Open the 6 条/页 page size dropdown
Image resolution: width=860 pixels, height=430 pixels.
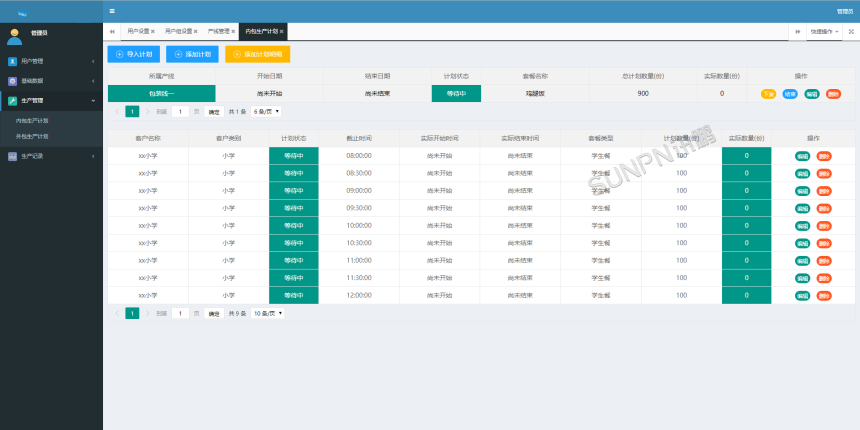tap(267, 111)
